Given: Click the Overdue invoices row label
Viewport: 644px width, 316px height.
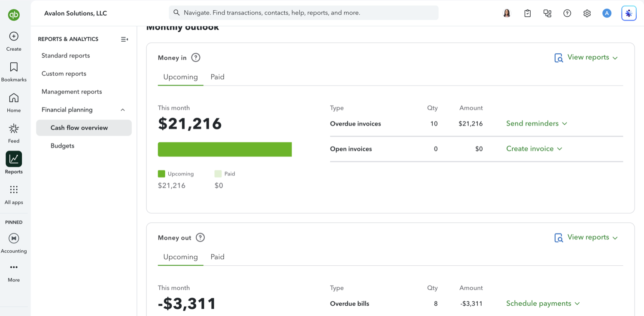Looking at the screenshot, I should 355,124.
